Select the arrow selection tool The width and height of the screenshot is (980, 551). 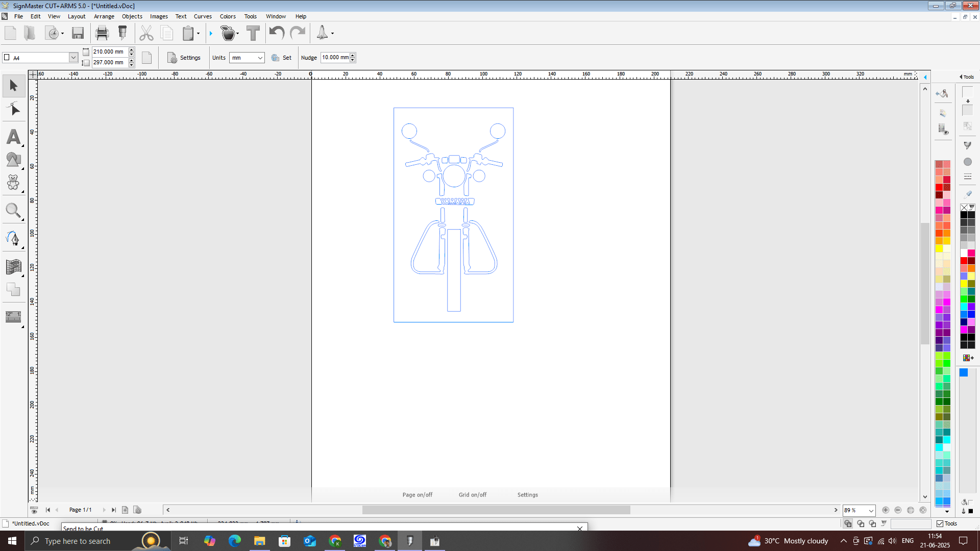14,86
